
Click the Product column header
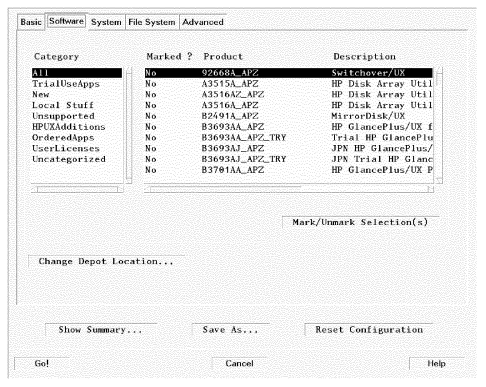pos(223,56)
